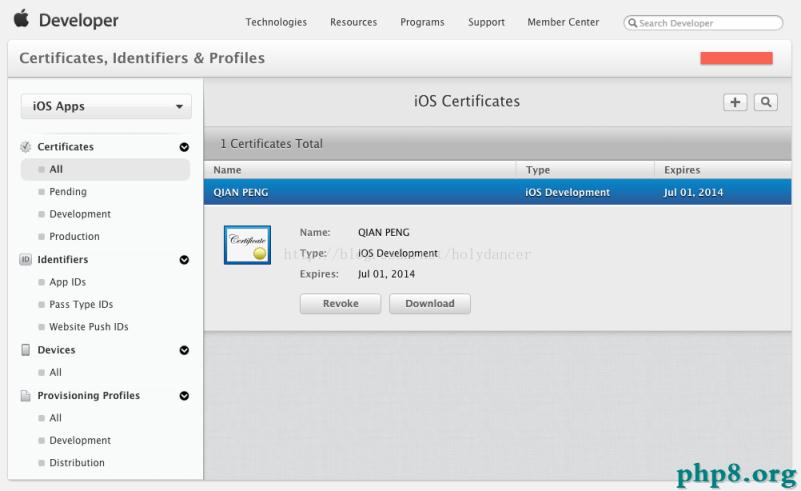Select All under Certificates
The width and height of the screenshot is (801, 491).
point(105,169)
